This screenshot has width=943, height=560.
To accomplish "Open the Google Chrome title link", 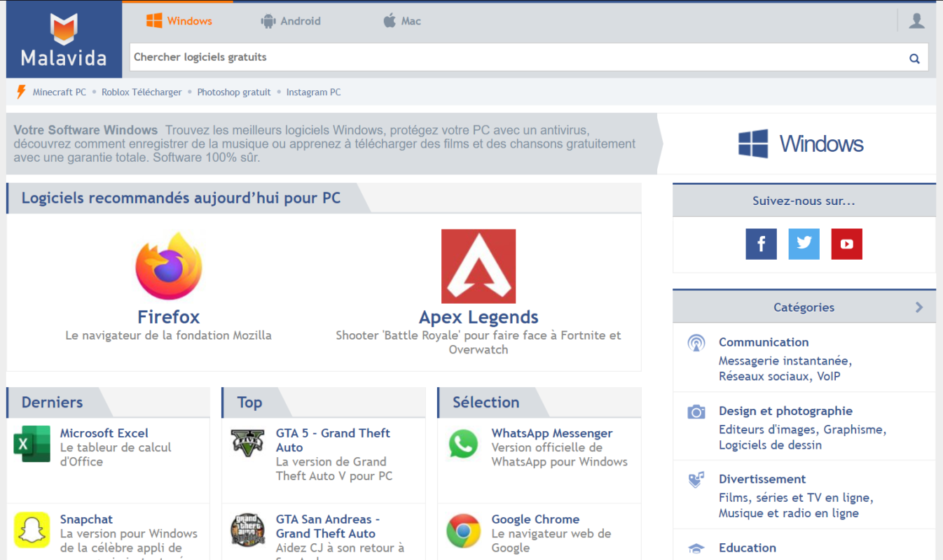I will (x=536, y=519).
